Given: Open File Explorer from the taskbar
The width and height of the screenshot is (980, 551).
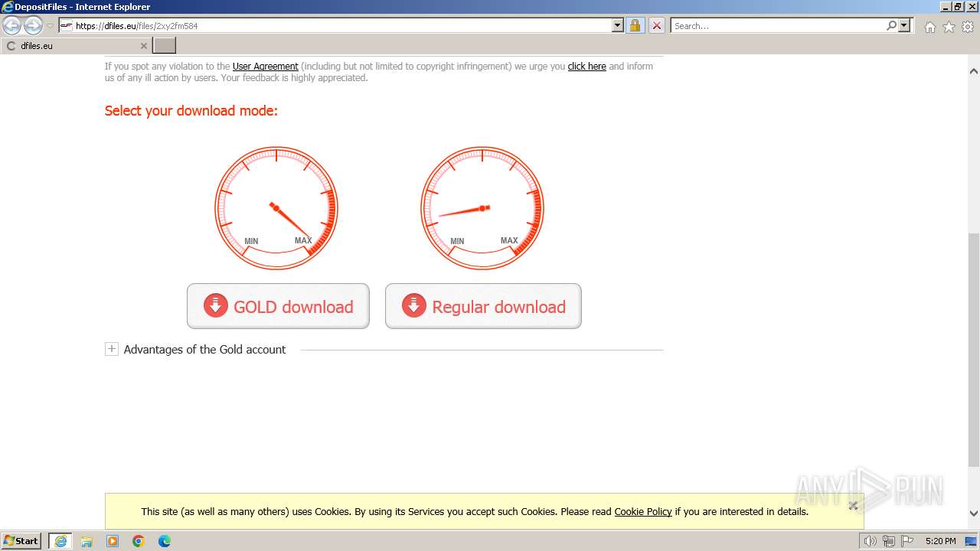Looking at the screenshot, I should 87,541.
